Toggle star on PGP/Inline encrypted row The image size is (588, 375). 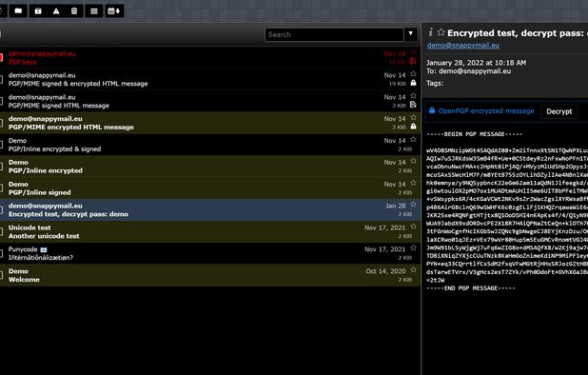(x=413, y=161)
